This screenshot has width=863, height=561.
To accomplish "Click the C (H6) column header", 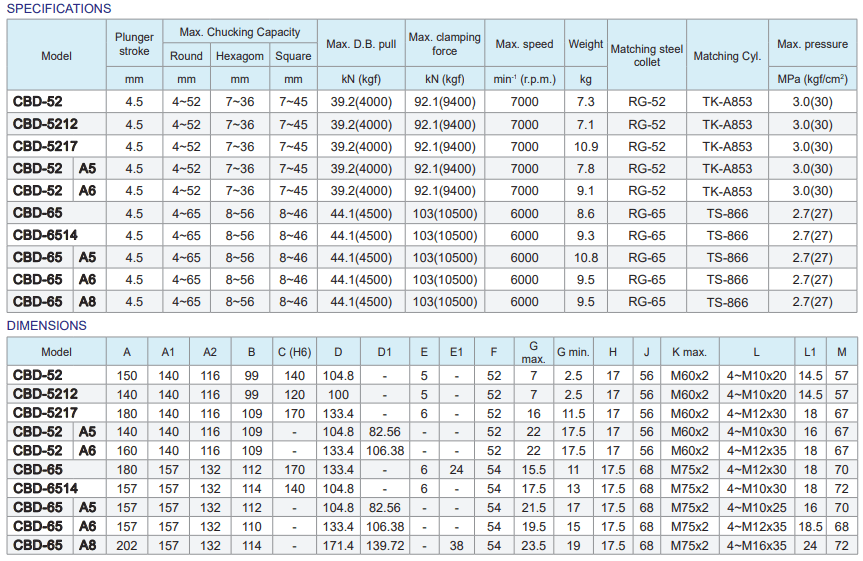I will point(294,352).
